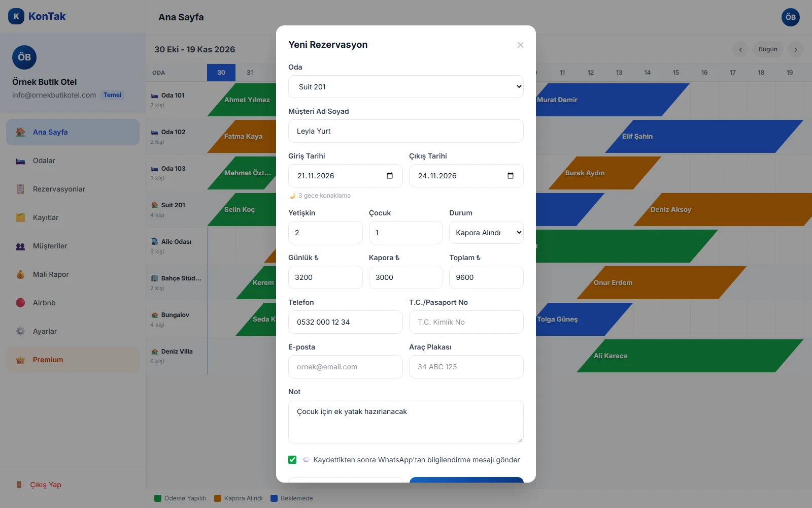Click the Kapora amount field
Screen dimensions: 812x508
pyautogui.click(x=406, y=277)
